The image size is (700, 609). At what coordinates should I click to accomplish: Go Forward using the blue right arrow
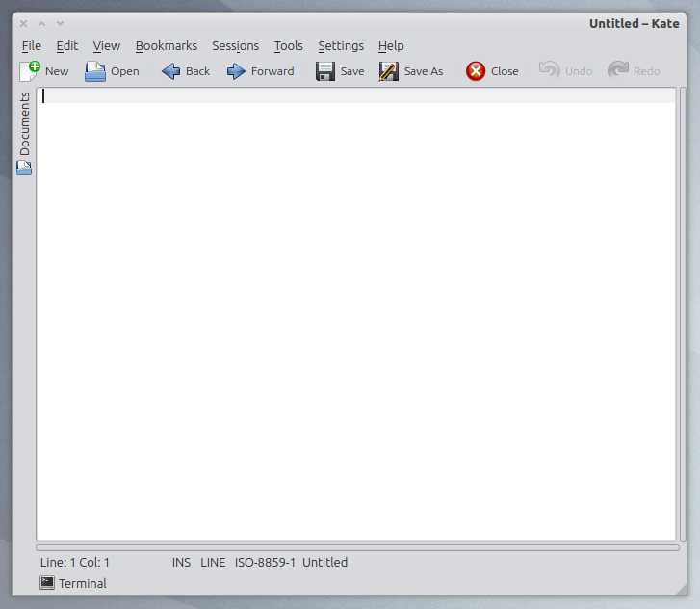coord(236,71)
